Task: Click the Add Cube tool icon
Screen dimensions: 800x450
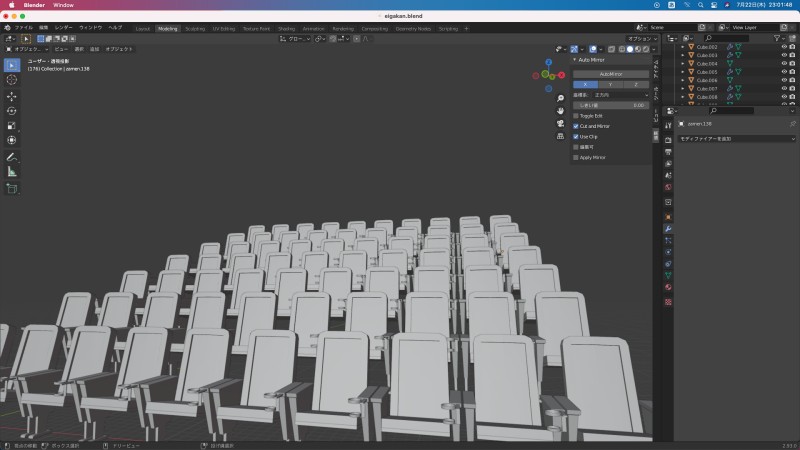Action: point(12,188)
